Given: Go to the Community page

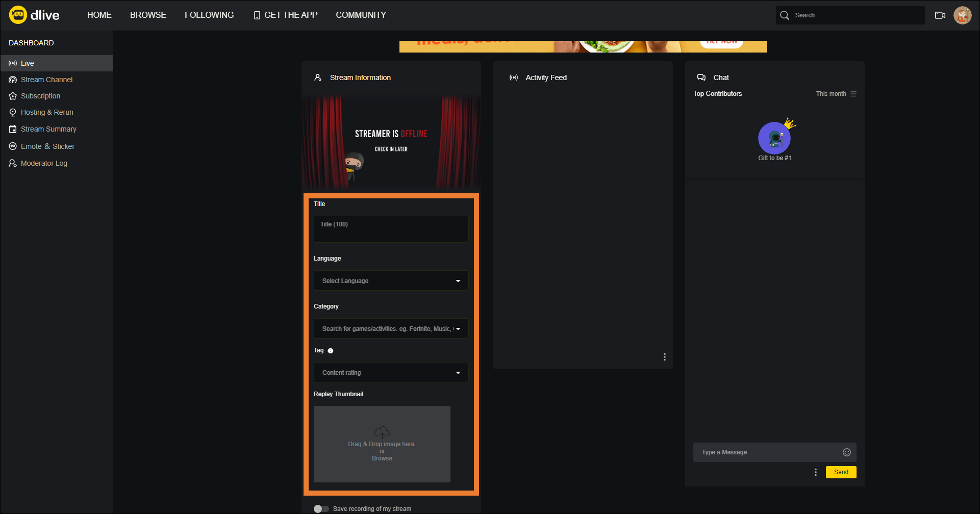Looking at the screenshot, I should [x=361, y=15].
